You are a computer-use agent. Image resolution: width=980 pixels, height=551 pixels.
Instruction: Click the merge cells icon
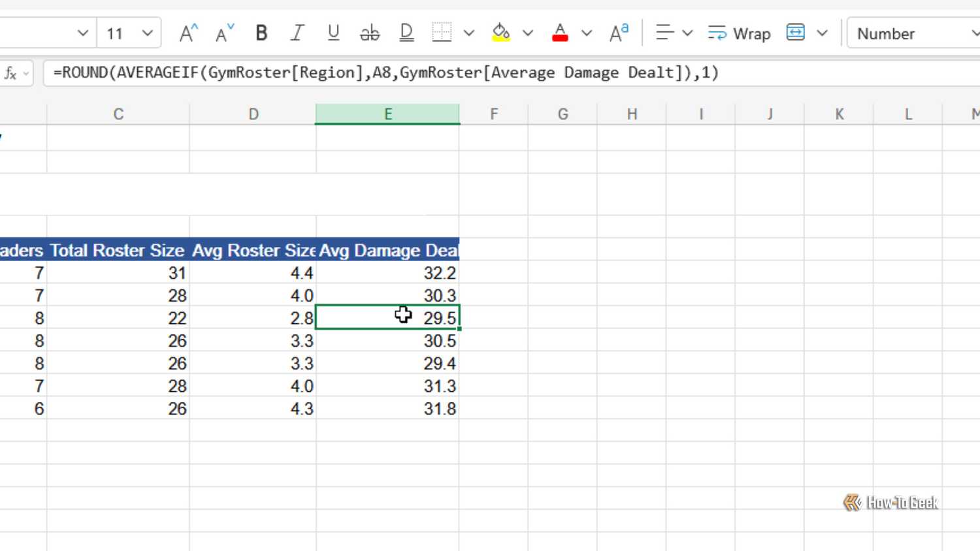coord(796,33)
